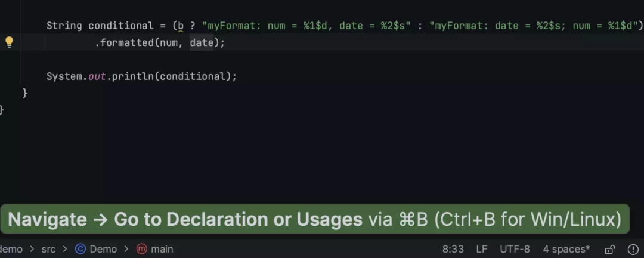Screen dimensions: 644x258
Task: Click the conditional variable in declaration
Action: 121,26
